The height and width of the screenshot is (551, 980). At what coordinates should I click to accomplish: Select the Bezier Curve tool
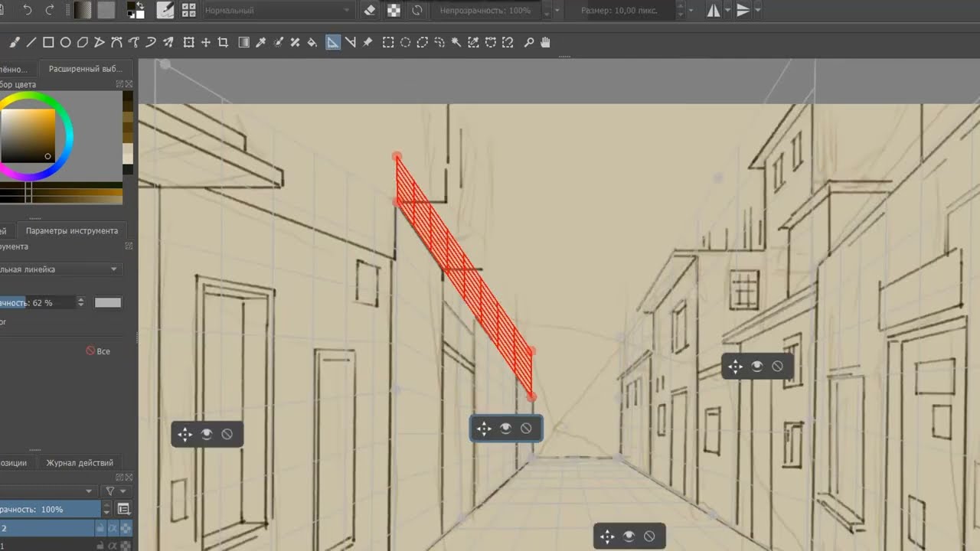116,43
